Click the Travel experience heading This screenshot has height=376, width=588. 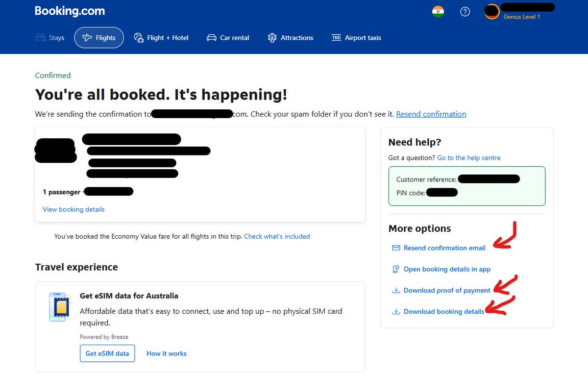[x=76, y=267]
